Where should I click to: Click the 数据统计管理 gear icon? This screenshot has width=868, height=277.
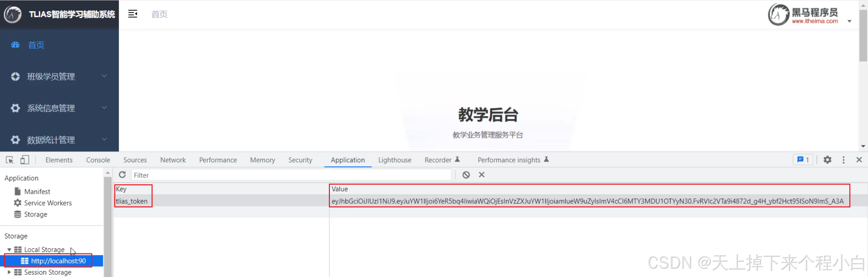[15, 140]
